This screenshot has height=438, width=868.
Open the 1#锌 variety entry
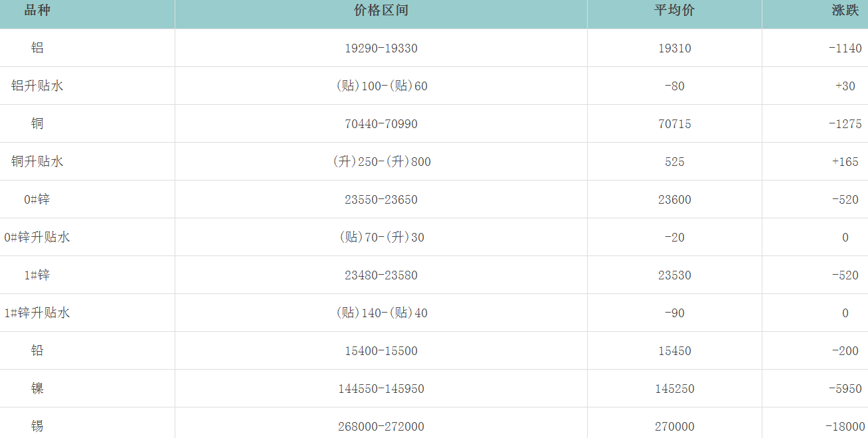[x=37, y=275]
